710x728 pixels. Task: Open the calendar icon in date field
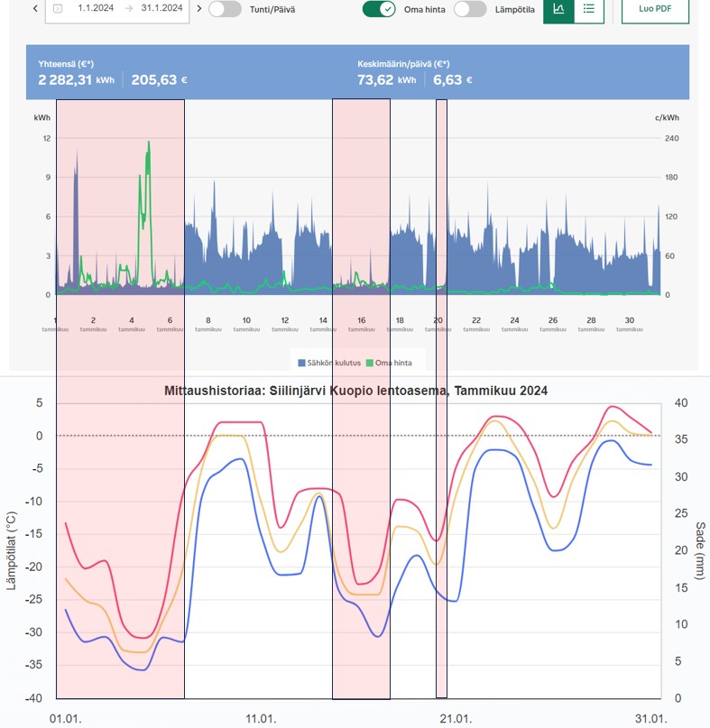[58, 8]
